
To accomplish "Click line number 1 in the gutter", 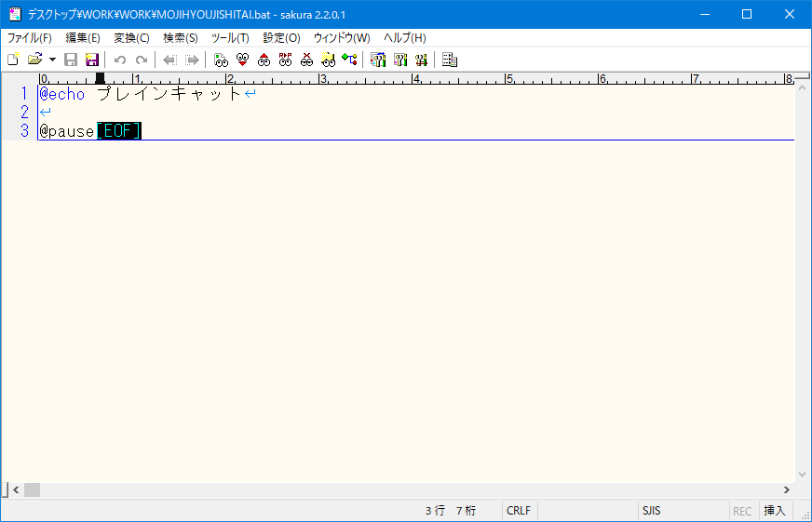I will tap(24, 94).
